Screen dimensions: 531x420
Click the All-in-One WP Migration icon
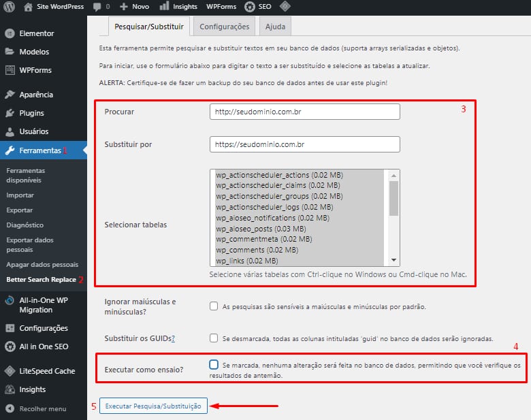coord(10,300)
